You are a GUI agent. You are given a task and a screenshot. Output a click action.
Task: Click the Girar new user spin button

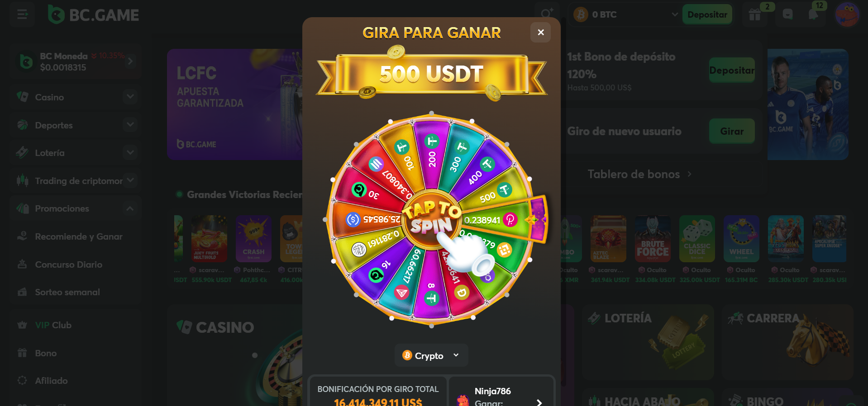click(x=732, y=131)
